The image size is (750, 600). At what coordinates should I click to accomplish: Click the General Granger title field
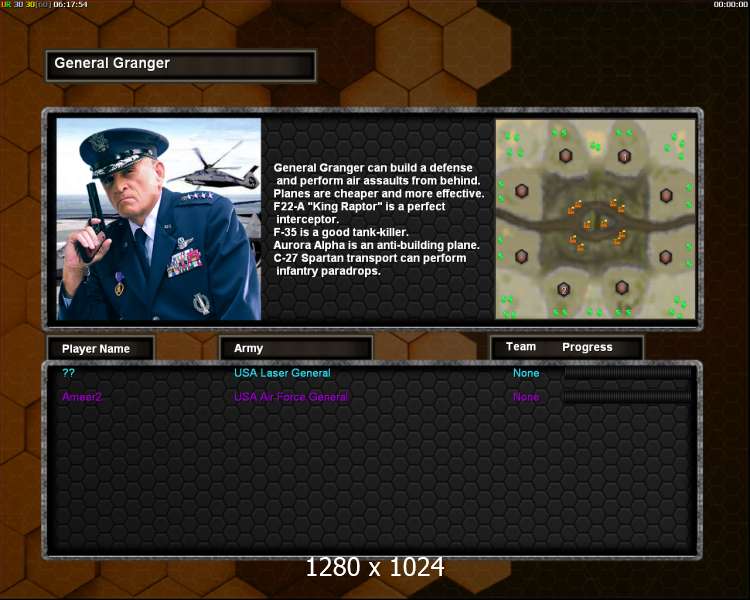pos(181,66)
